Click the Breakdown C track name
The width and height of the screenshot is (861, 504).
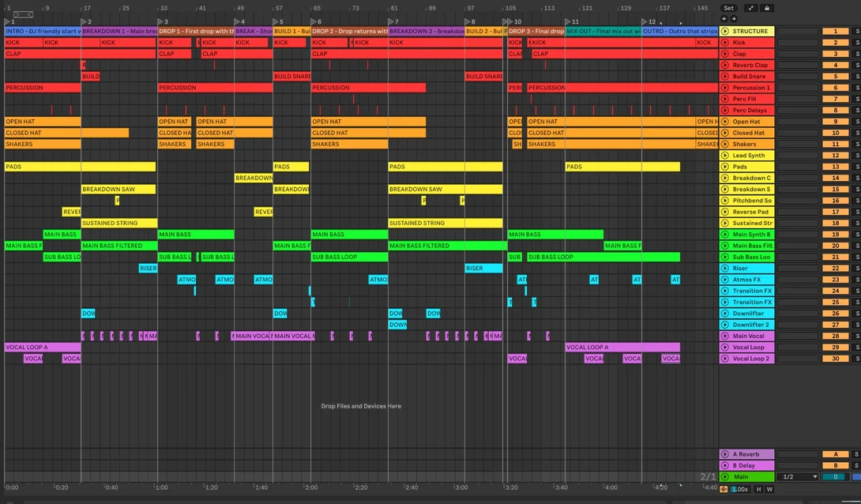752,178
